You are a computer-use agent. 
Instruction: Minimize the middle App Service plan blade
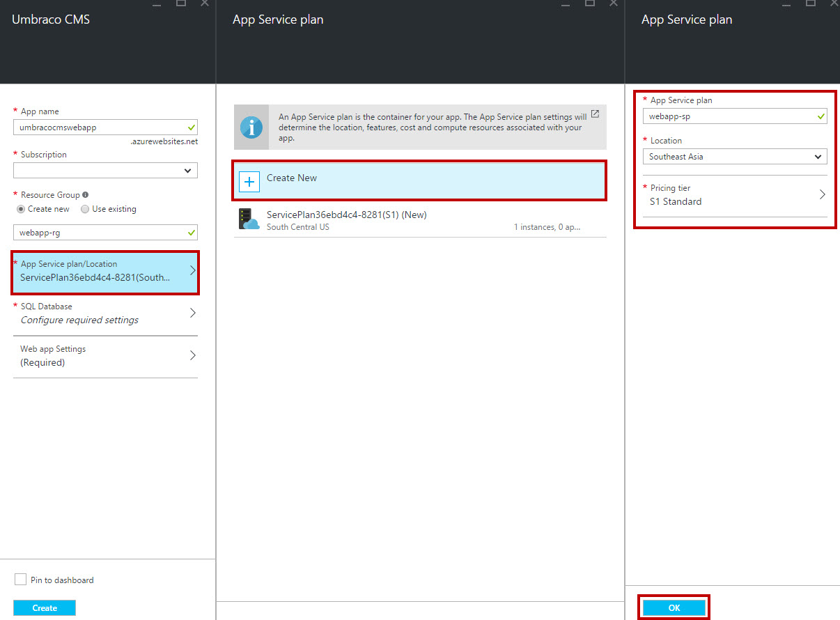pyautogui.click(x=566, y=3)
